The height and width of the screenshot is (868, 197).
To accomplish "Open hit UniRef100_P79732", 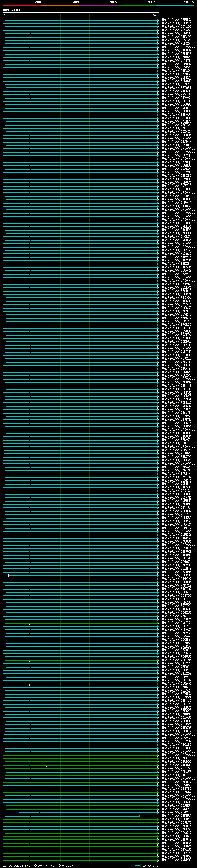I will pos(177,477).
